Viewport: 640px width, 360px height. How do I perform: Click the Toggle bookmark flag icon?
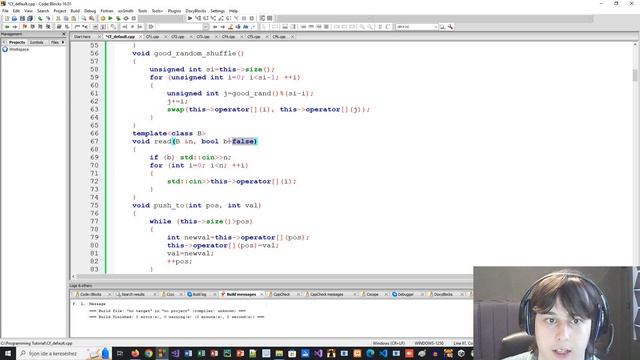click(x=24, y=27)
